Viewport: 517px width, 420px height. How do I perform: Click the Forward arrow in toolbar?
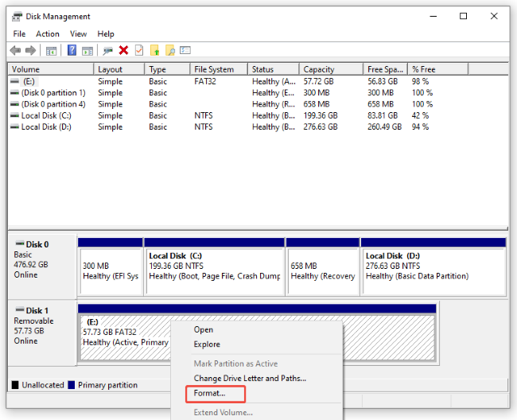pos(30,50)
